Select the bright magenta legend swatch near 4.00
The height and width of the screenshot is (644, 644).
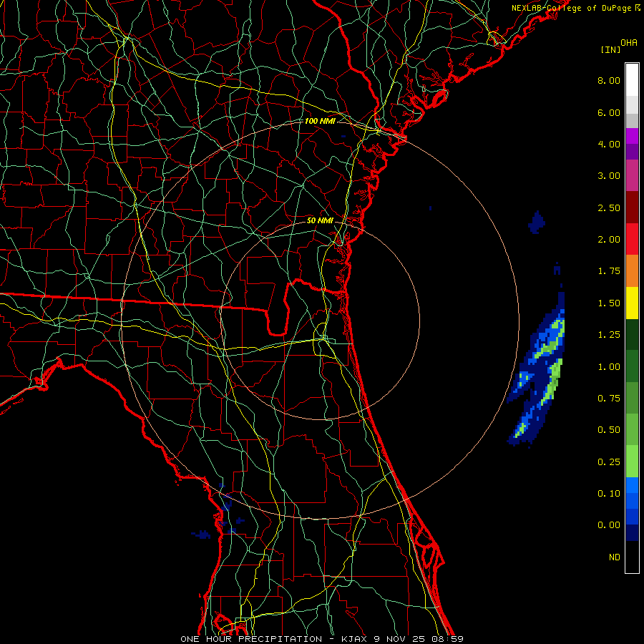pyautogui.click(x=632, y=136)
